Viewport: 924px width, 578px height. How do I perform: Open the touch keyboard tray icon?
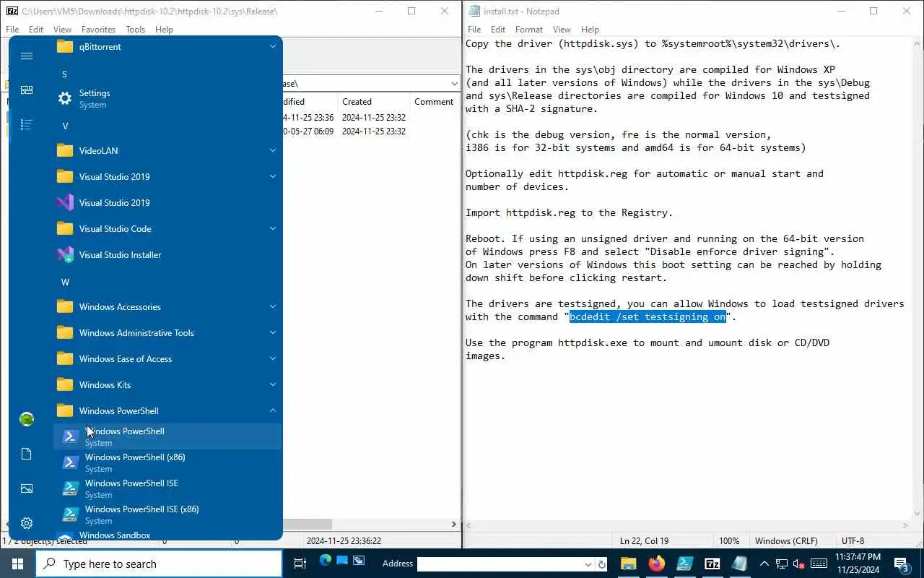[x=819, y=564]
